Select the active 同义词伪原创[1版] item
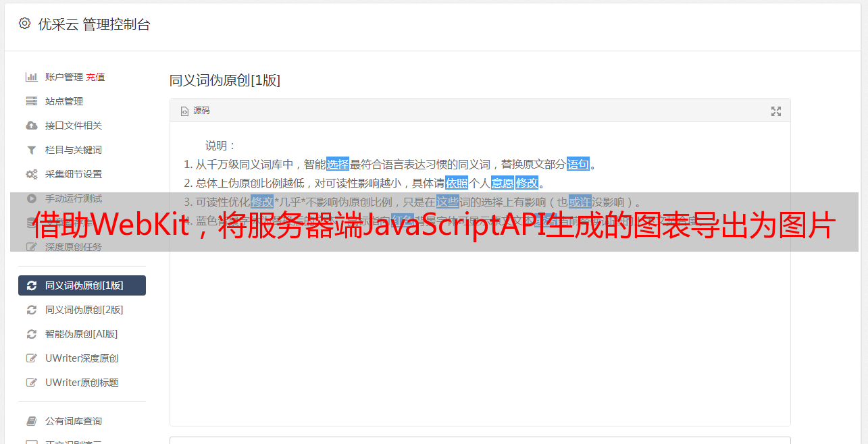Screen dimensions: 868x444 (82, 285)
